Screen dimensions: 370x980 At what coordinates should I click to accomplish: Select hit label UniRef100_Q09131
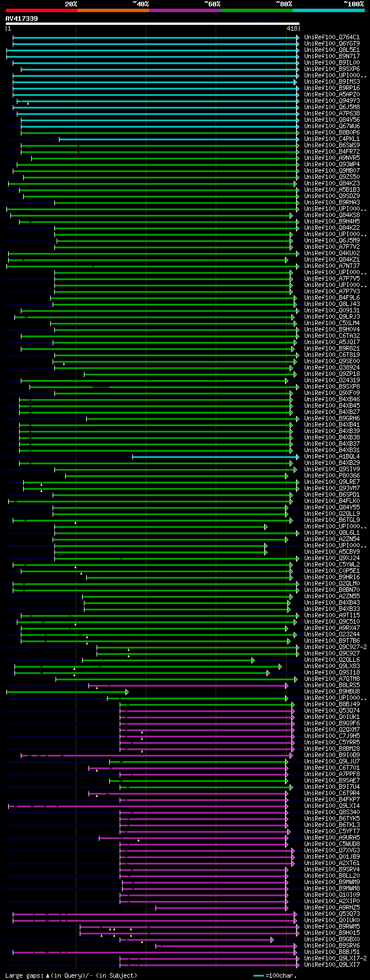tap(332, 310)
